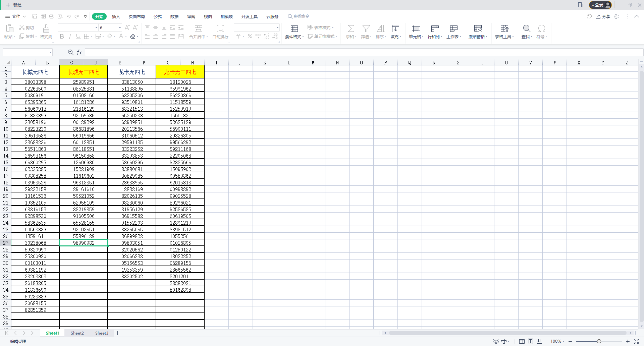
Task: Click the AutoSum (求和) sigma icon
Action: click(x=351, y=29)
